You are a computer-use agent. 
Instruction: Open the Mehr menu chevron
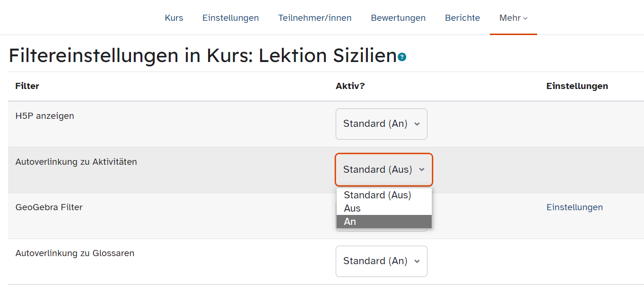[525, 18]
